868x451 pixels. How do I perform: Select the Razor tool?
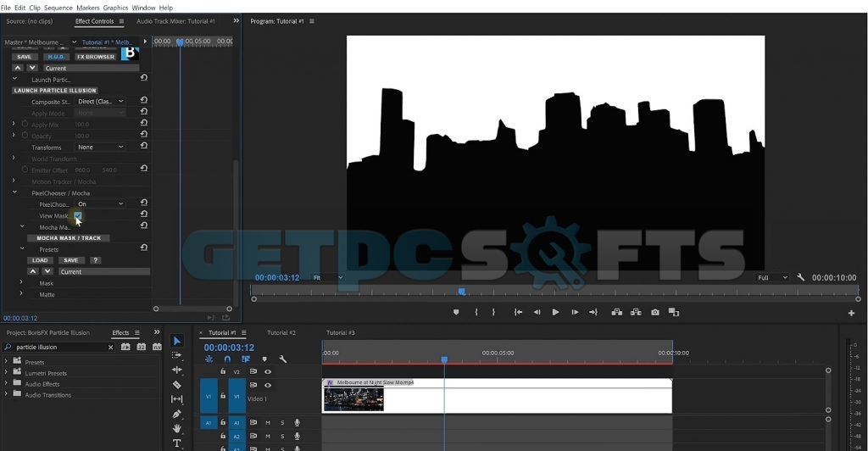click(x=176, y=385)
